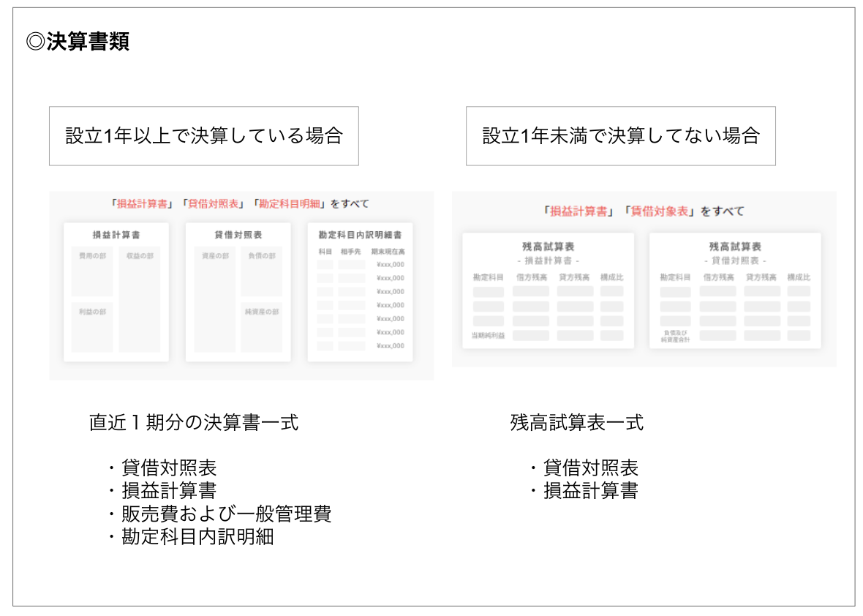Click the 直近1期分の決算書一式 text
Viewport: 863px width, 616px height.
194,423
